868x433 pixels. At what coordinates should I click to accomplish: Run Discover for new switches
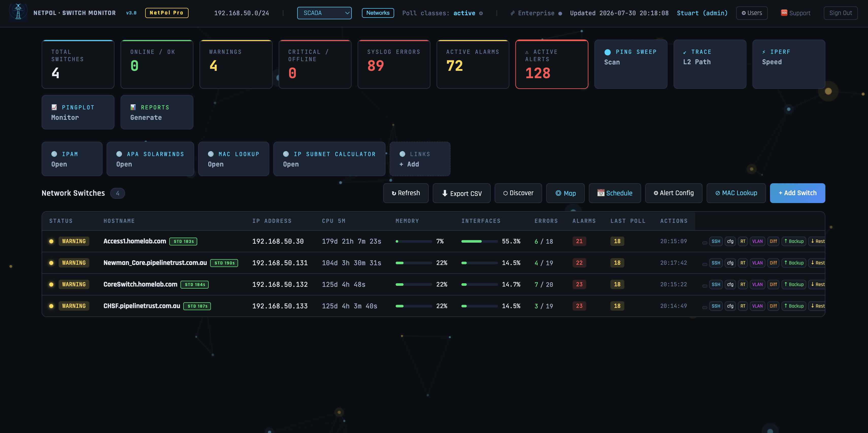pos(518,193)
